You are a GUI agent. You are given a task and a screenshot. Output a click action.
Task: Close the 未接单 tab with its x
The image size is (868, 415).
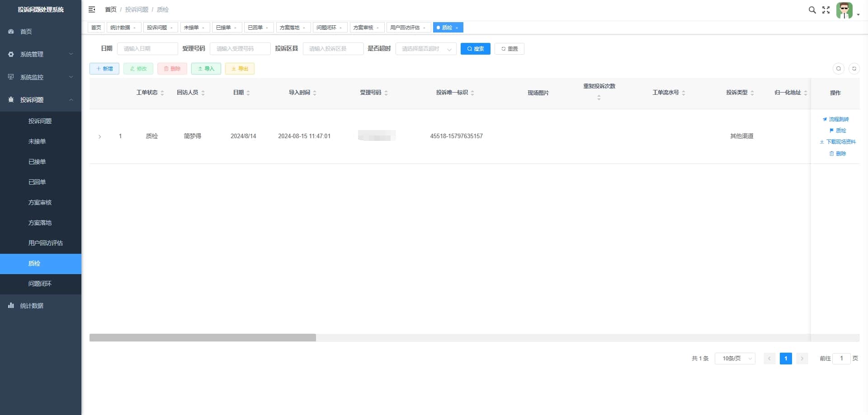[203, 28]
